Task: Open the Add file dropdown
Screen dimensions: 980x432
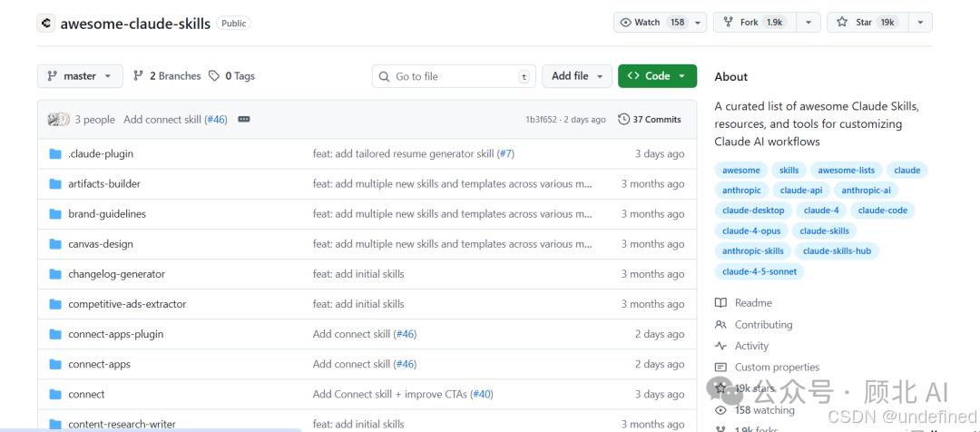Action: (x=576, y=76)
